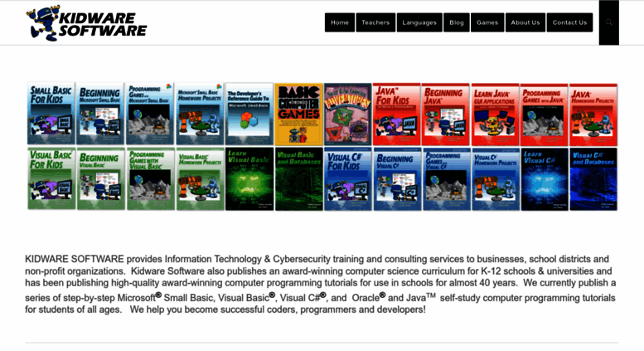Open Learn Java GUI Applications cover
Screen dimensions: 644x351
pyautogui.click(x=495, y=114)
